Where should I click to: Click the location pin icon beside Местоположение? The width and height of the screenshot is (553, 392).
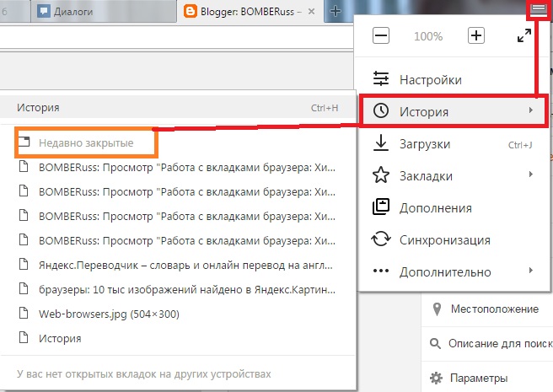[x=437, y=309]
